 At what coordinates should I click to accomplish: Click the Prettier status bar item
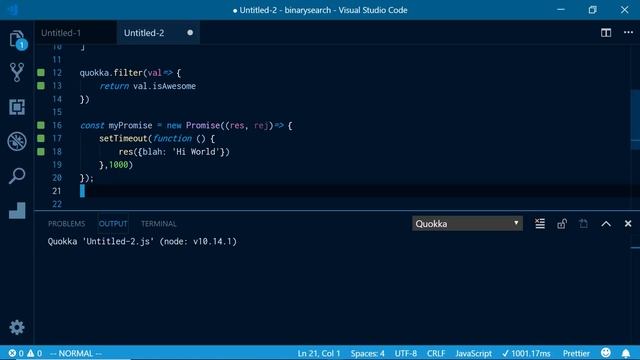[576, 353]
